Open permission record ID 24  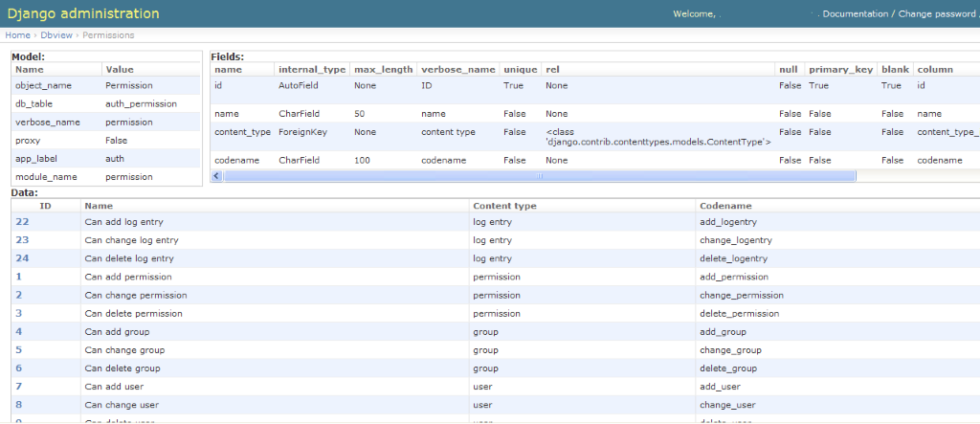coord(22,258)
